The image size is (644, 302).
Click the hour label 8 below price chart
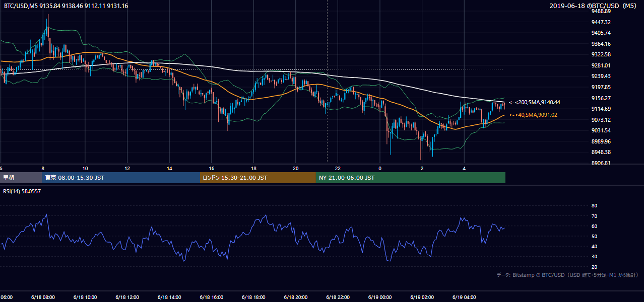43,168
